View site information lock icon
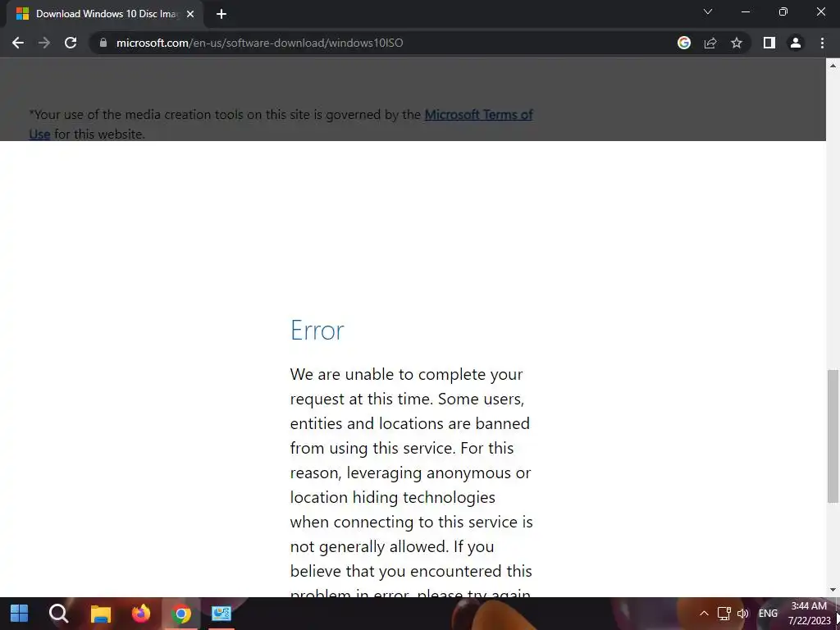The image size is (840, 630). click(x=103, y=43)
